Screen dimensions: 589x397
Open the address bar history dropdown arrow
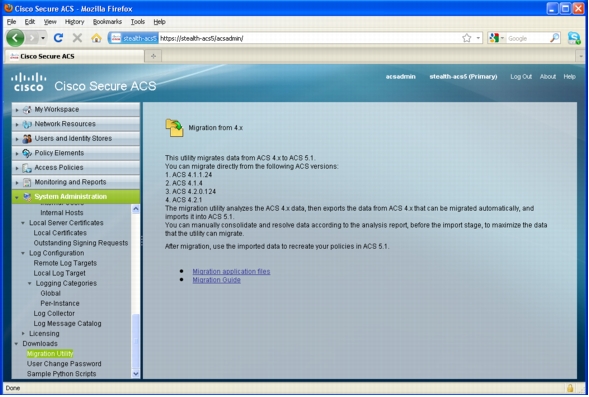coord(478,38)
